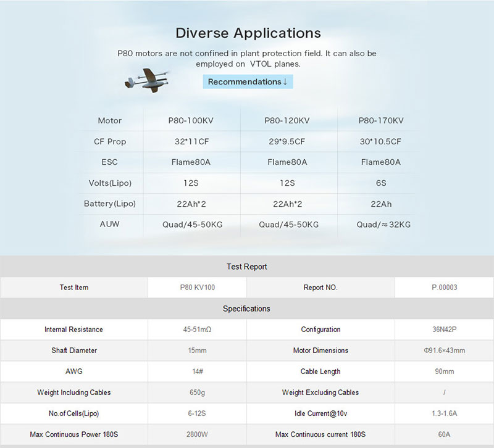The width and height of the screenshot is (494, 448).
Task: Click the 'Weight Including Cables' label
Action: [x=74, y=392]
